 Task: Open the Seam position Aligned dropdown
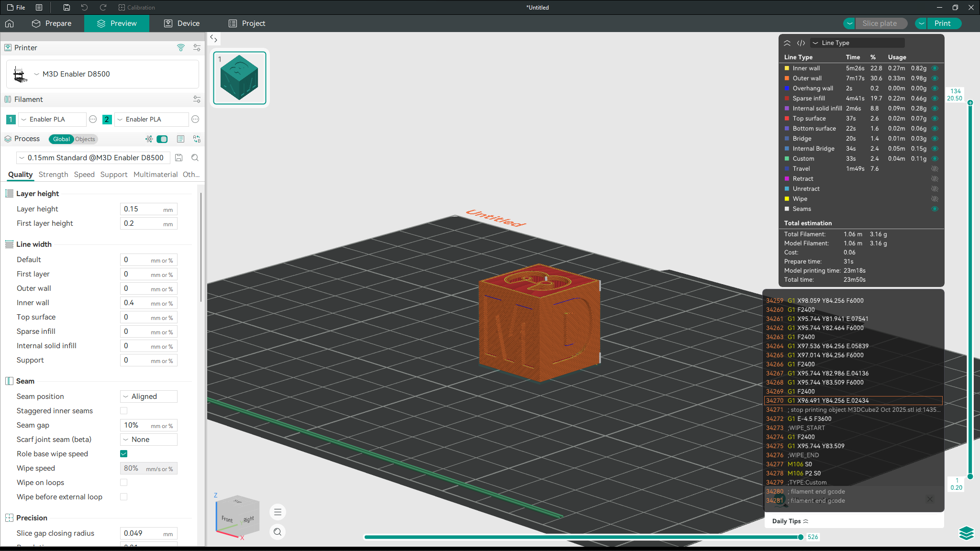coord(149,397)
